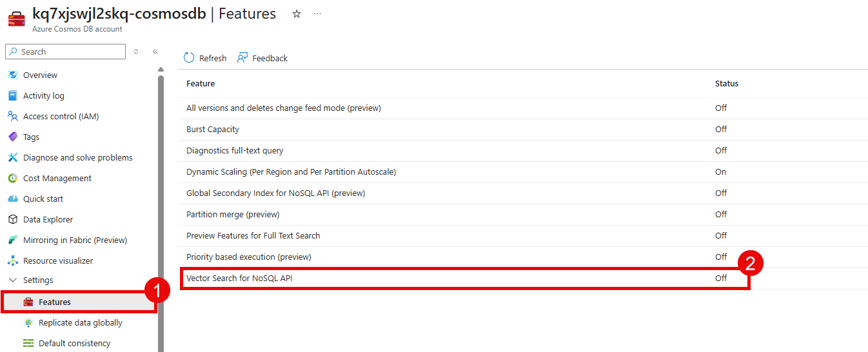Viewport: 868px width, 352px height.
Task: Click the Feedback person icon
Action: pos(242,58)
